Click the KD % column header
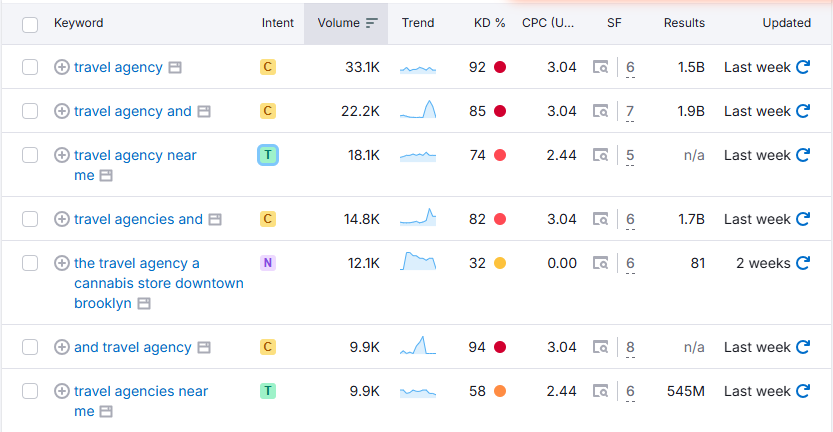Screen dimensions: 833x432 (x=489, y=23)
